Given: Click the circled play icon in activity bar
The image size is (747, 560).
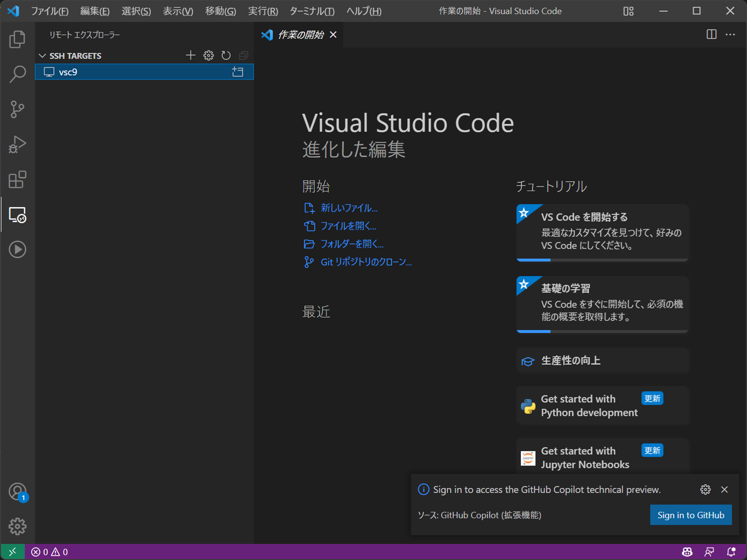Looking at the screenshot, I should point(17,249).
